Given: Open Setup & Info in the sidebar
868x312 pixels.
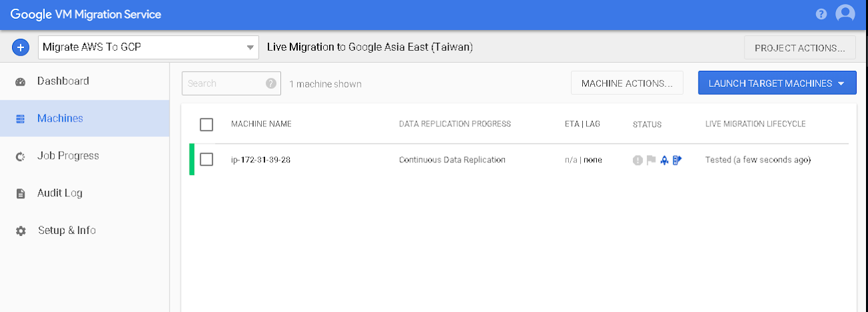Looking at the screenshot, I should pyautogui.click(x=66, y=230).
